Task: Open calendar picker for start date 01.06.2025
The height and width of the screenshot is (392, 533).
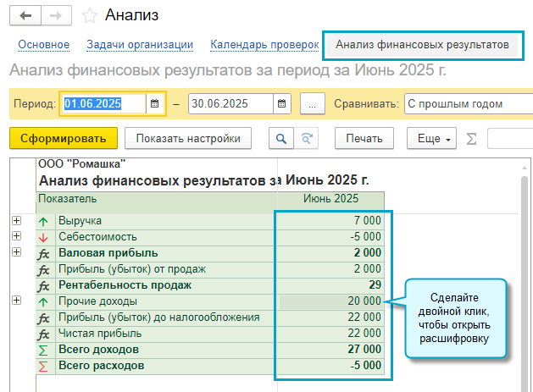Action: point(154,104)
